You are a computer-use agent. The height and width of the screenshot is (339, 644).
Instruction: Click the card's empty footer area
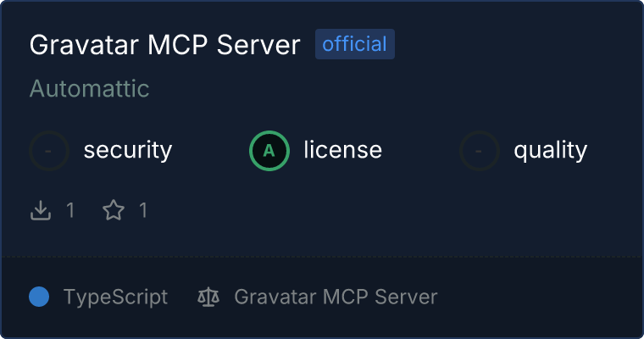point(538,297)
